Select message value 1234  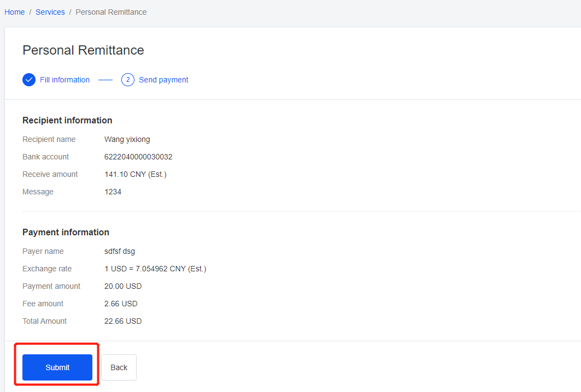113,192
